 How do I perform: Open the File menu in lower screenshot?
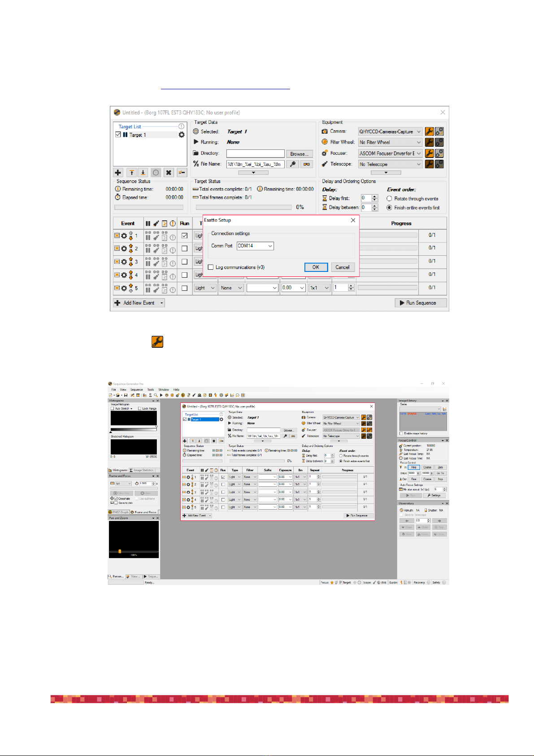114,390
